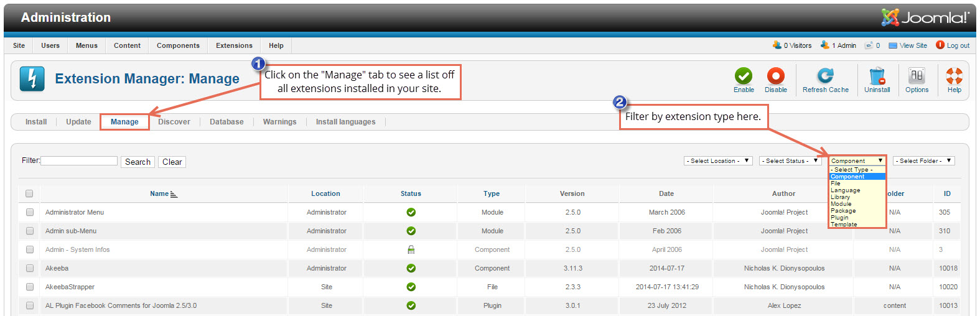
Task: Click the Name column sort icon
Action: tap(174, 194)
